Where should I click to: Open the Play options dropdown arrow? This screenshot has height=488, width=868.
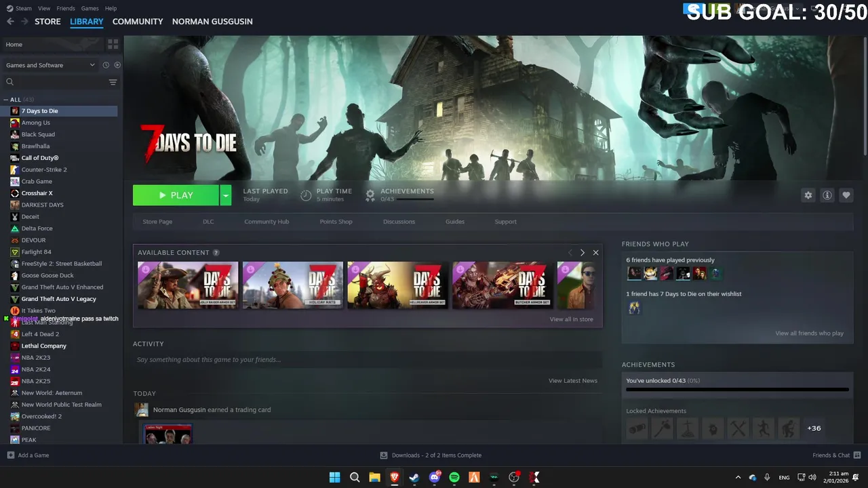pyautogui.click(x=226, y=195)
